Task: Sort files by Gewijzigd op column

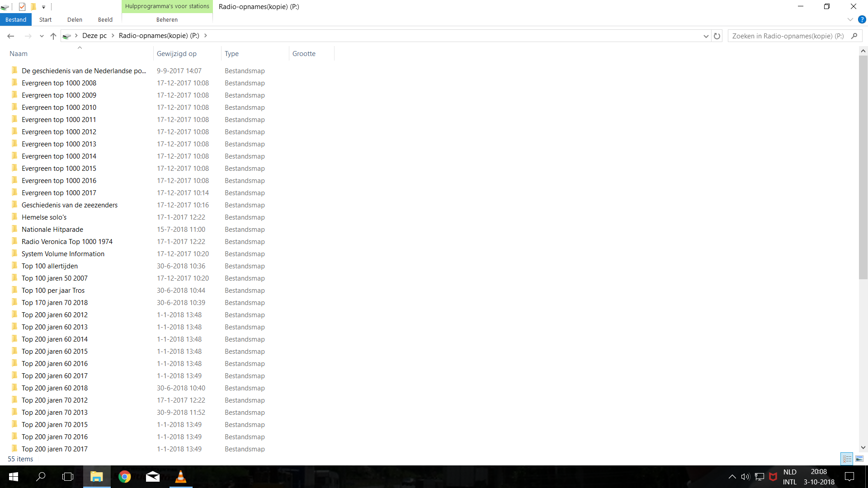Action: coord(177,53)
